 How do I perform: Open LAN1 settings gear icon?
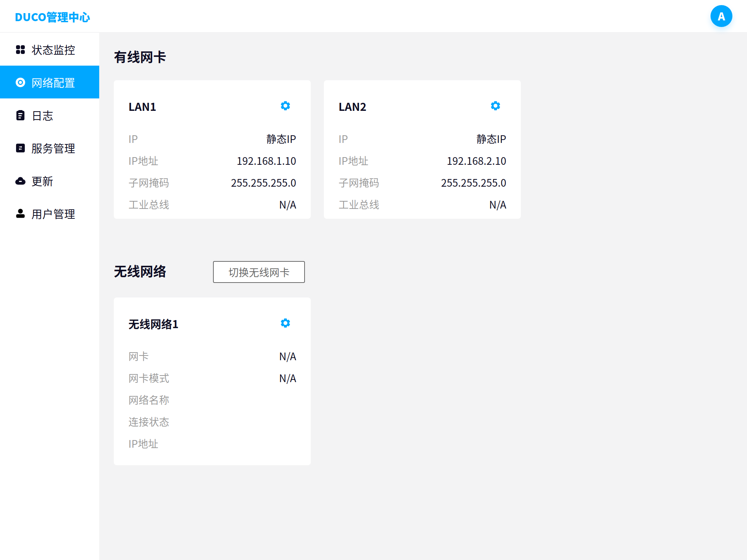285,106
